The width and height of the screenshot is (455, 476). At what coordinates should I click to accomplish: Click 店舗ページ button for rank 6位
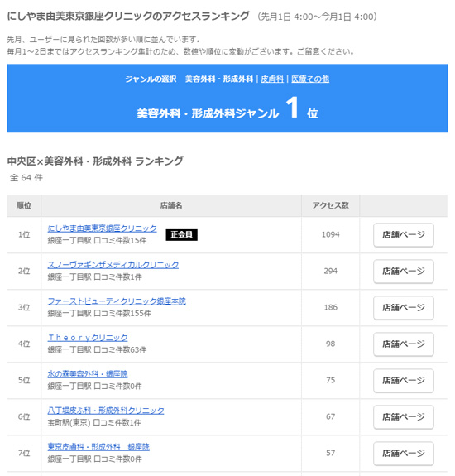[404, 417]
